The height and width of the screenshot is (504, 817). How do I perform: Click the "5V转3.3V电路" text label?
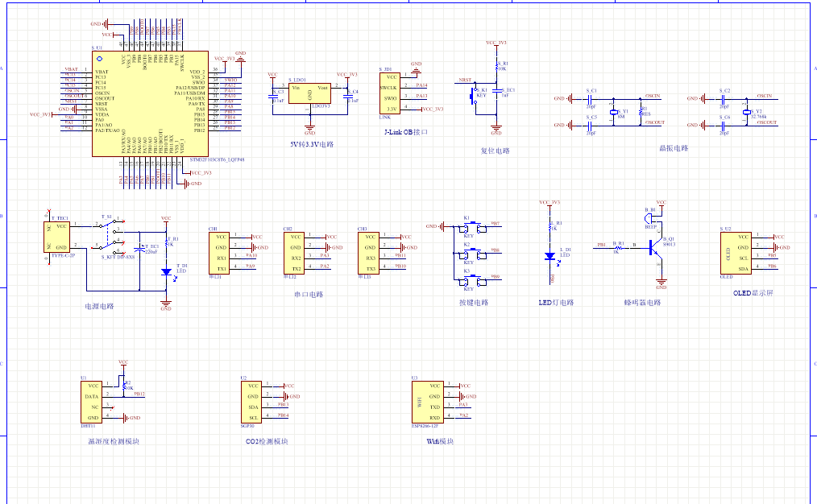[312, 145]
